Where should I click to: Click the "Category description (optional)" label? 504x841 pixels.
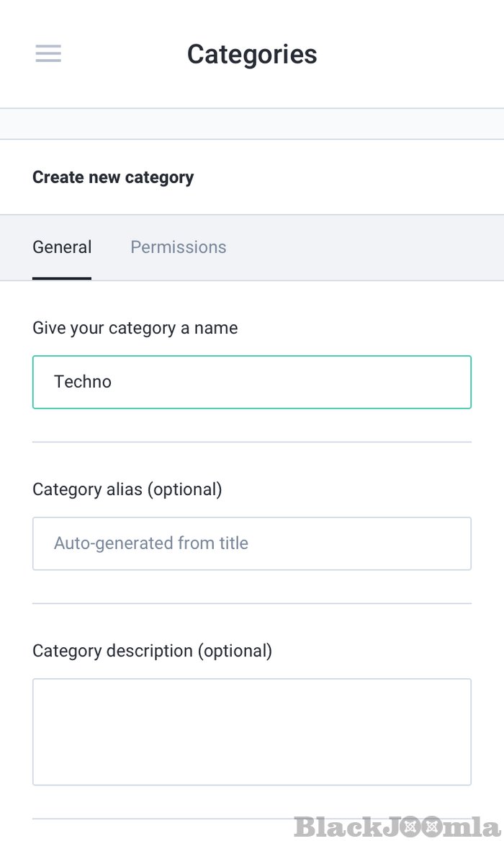point(152,651)
